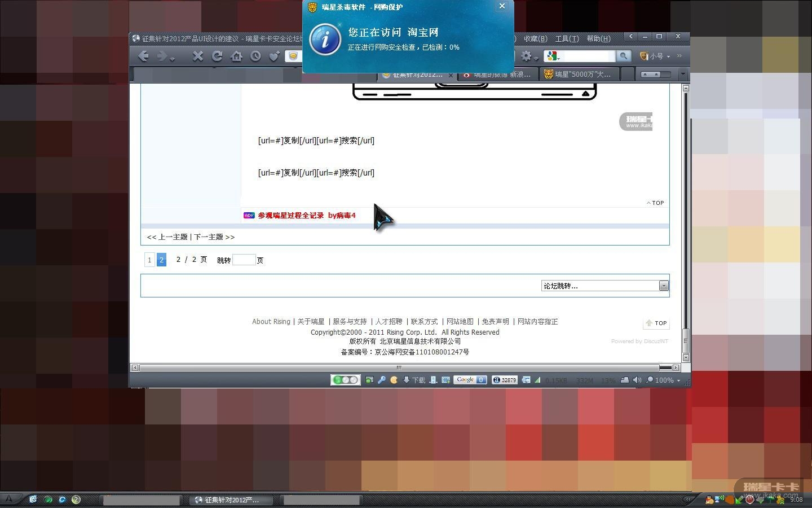The image size is (812, 508).
Task: Open the 小号 account dropdown
Action: tap(655, 56)
